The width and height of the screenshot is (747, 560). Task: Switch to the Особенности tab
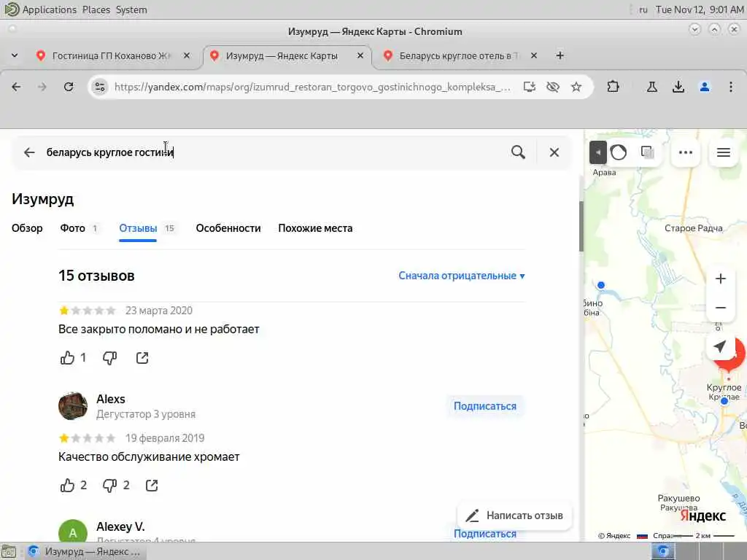click(x=228, y=228)
